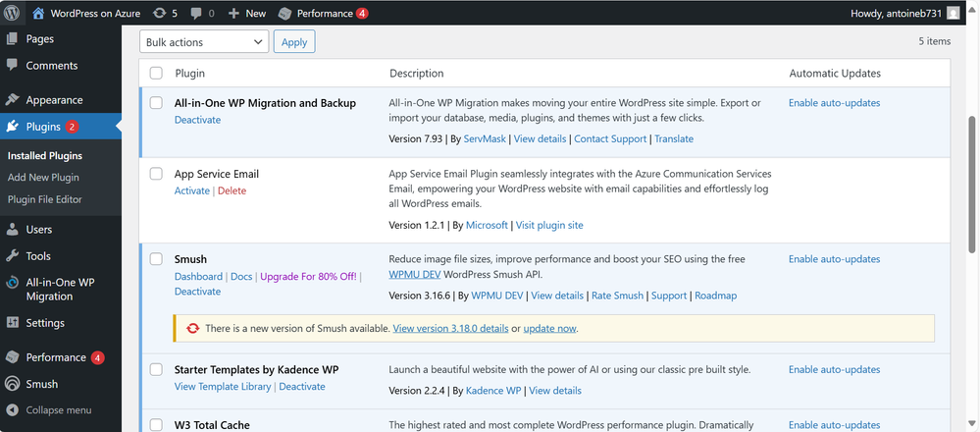Click the Appearance brush icon
The image size is (980, 432).
[x=12, y=99]
